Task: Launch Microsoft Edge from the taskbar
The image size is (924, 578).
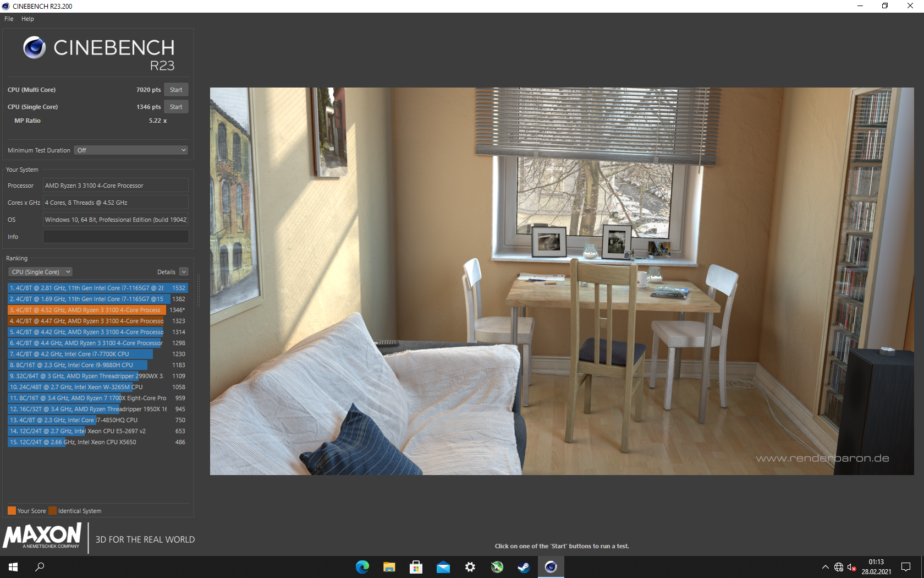Action: pos(362,567)
